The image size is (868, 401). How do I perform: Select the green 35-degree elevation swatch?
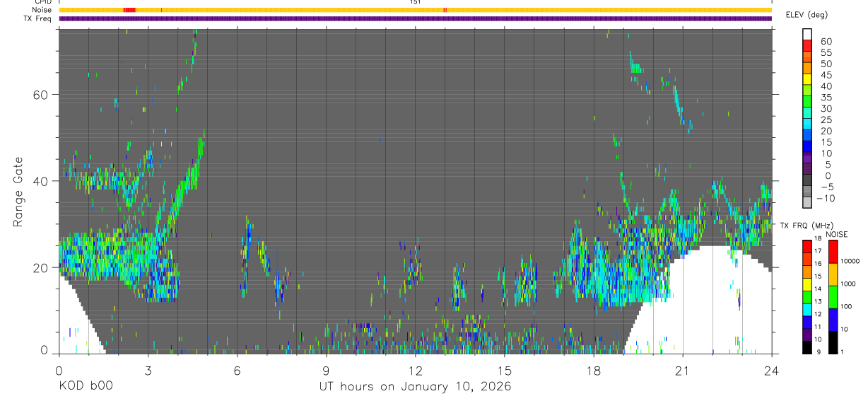click(807, 101)
